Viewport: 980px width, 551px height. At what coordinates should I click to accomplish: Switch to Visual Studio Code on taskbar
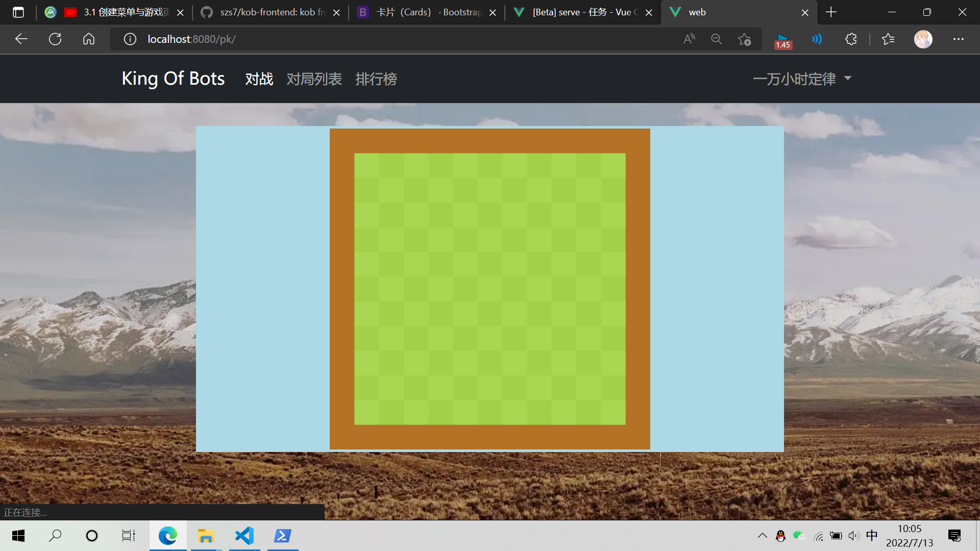click(x=244, y=536)
